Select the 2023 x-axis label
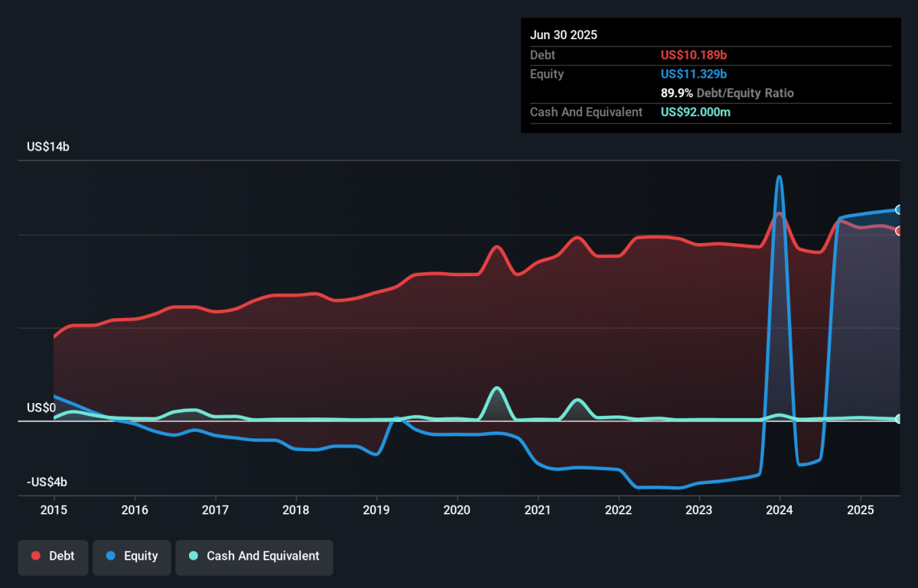Screen dimensions: 918x588 point(698,509)
